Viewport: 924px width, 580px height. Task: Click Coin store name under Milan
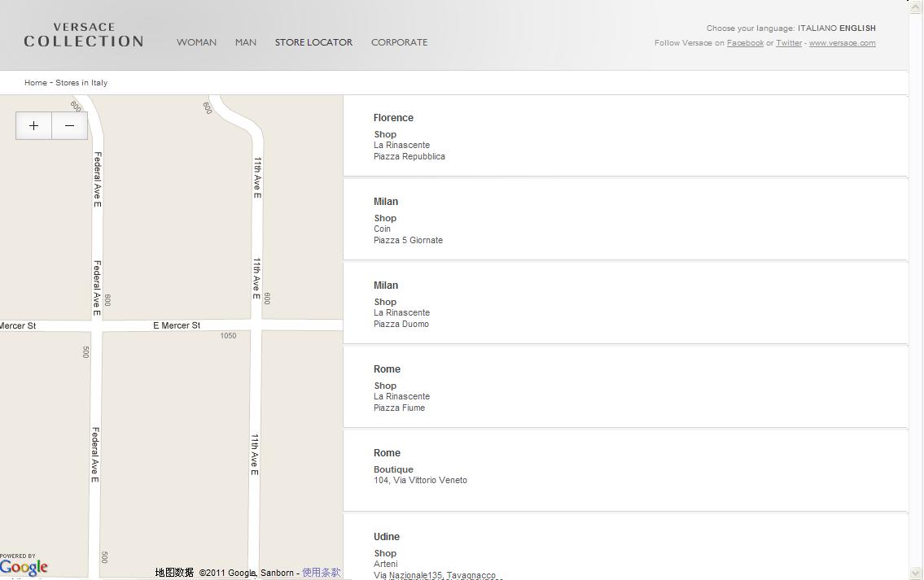pos(382,229)
